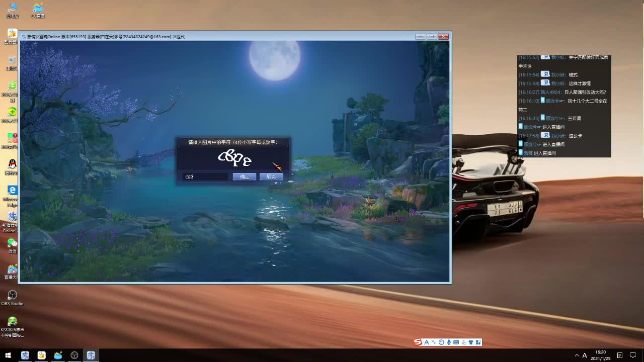
Task: Click the captcha image showing distorted characters
Action: point(234,158)
